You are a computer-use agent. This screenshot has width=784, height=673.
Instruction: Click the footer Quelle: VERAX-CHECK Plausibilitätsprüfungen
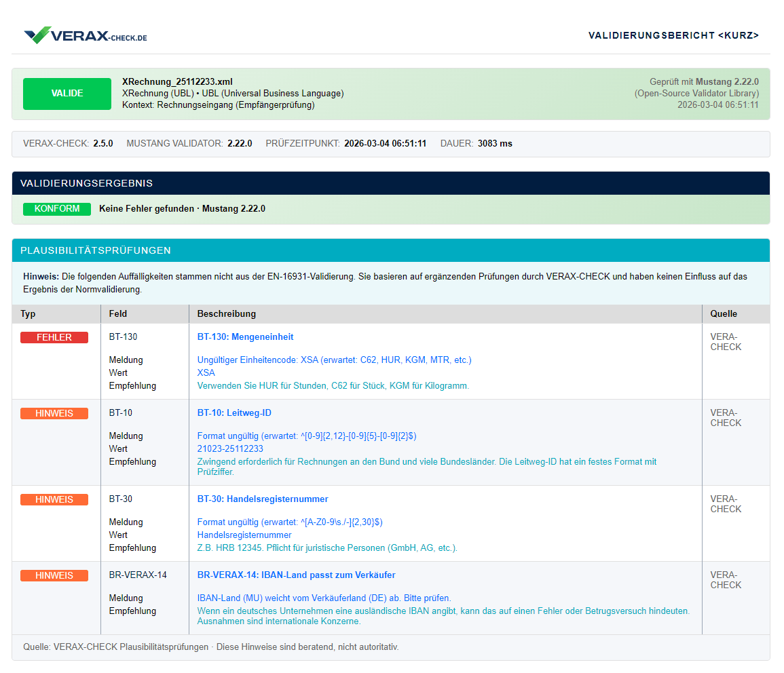pos(210,647)
